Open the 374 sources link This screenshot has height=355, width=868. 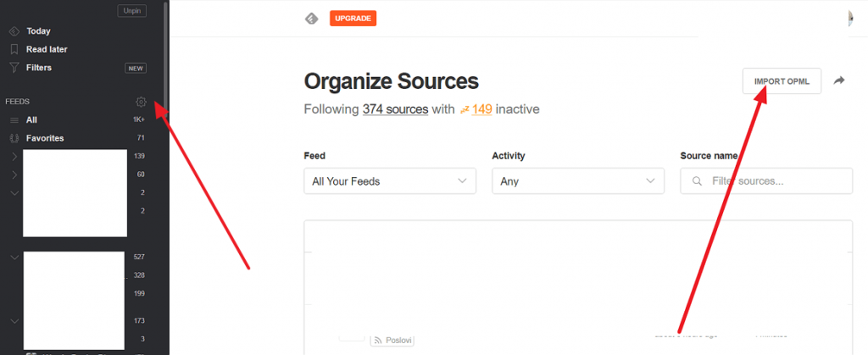(395, 109)
